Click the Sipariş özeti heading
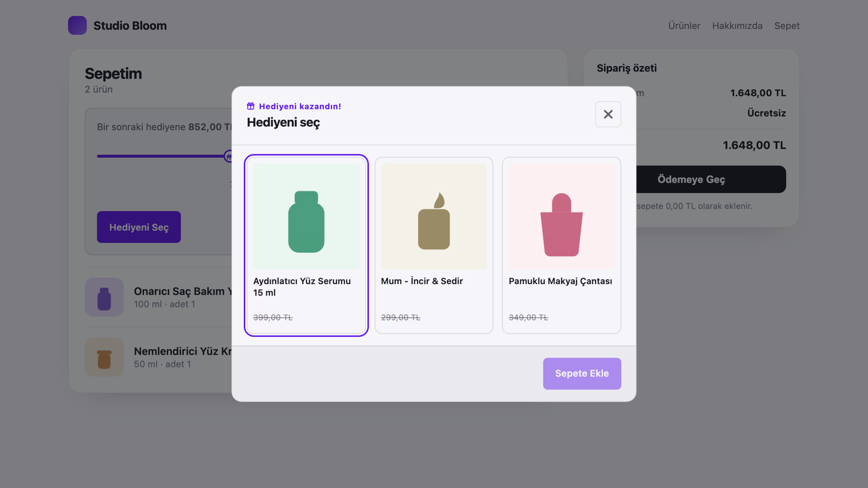This screenshot has width=868, height=488. pos(627,68)
